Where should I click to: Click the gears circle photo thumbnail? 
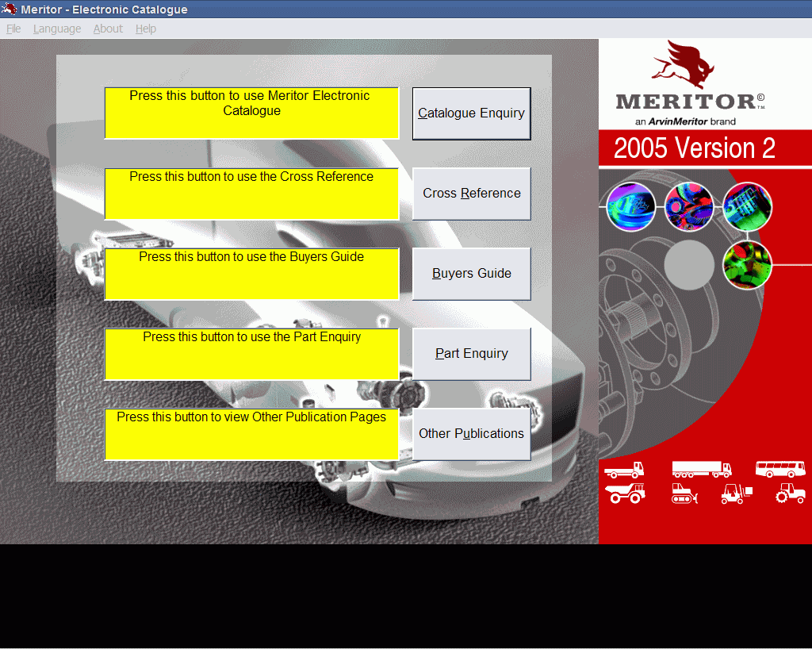click(688, 206)
